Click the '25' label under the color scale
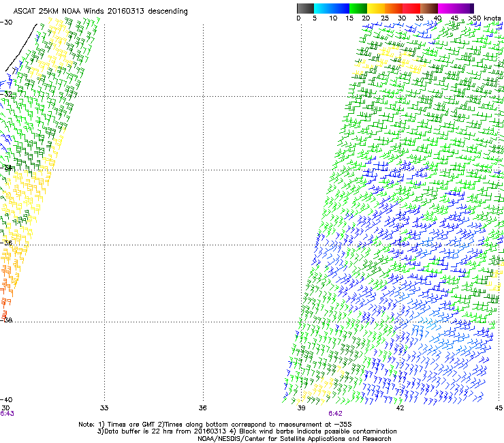This screenshot has width=504, height=443. point(385,18)
